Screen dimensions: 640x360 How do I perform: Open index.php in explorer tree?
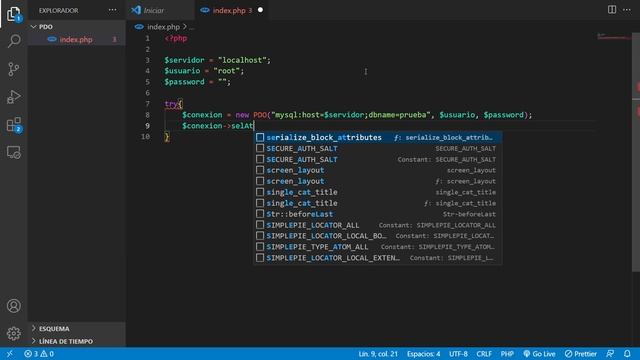coord(76,40)
